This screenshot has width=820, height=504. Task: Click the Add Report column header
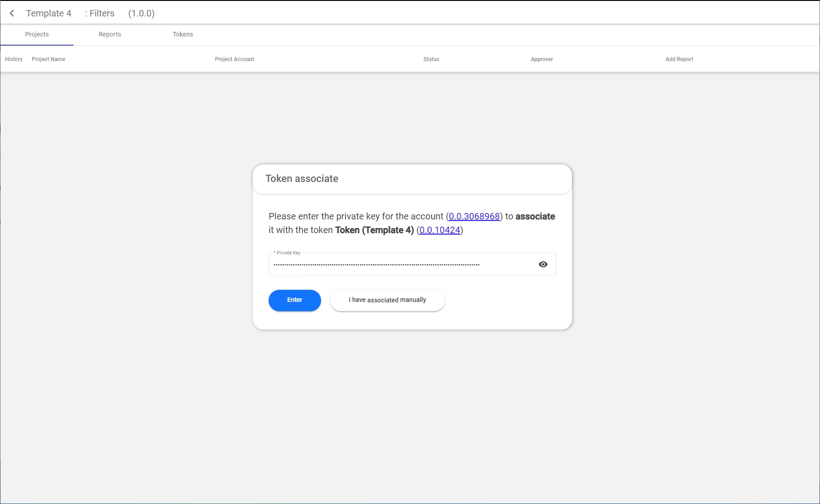click(679, 59)
